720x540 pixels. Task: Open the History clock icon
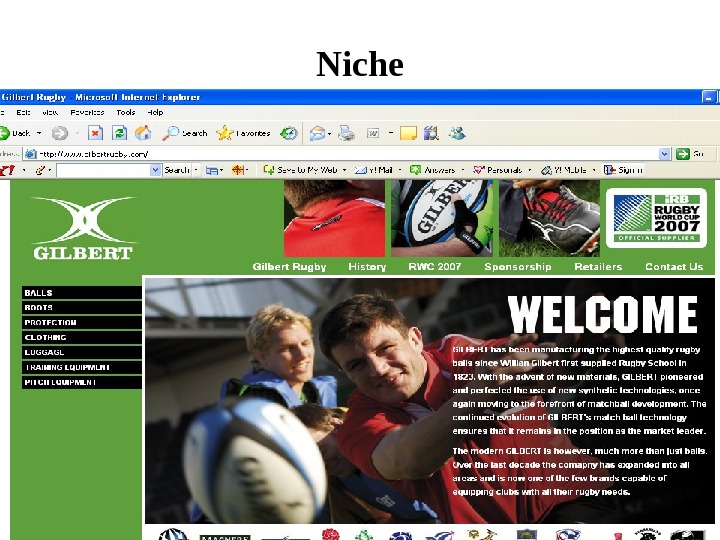289,133
